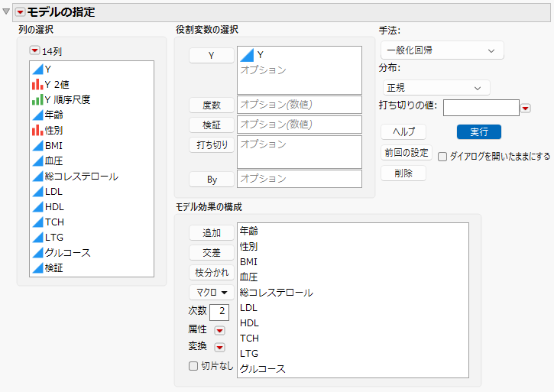Screen dimensions: 554x392
Task: Click the ヘルプ button
Action: pos(403,132)
